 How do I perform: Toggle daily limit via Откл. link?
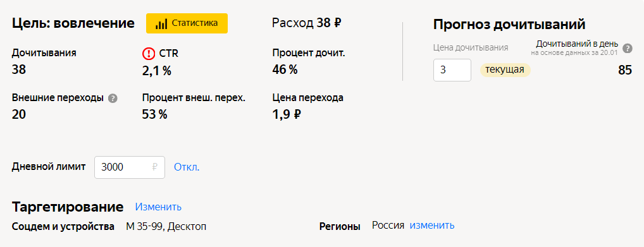pos(187,167)
